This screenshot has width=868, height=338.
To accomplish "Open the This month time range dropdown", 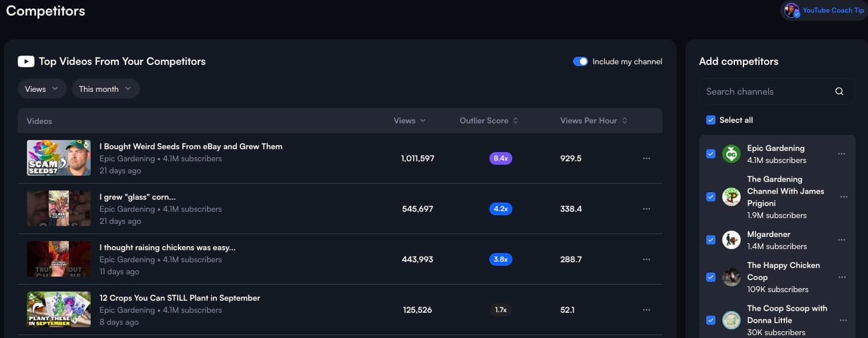I will tap(106, 89).
